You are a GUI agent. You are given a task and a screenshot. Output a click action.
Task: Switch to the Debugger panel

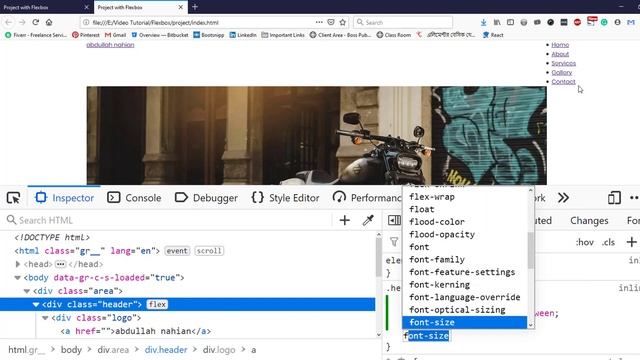[206, 198]
